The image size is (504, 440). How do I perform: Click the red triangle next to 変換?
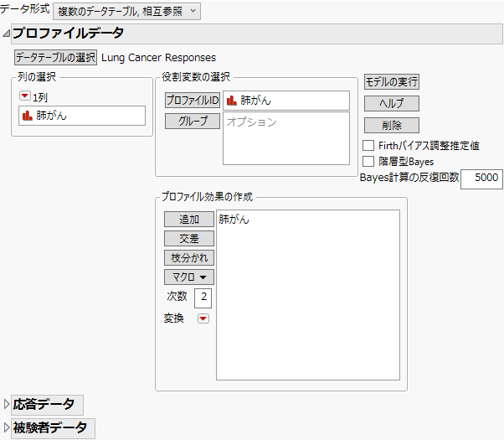point(203,318)
